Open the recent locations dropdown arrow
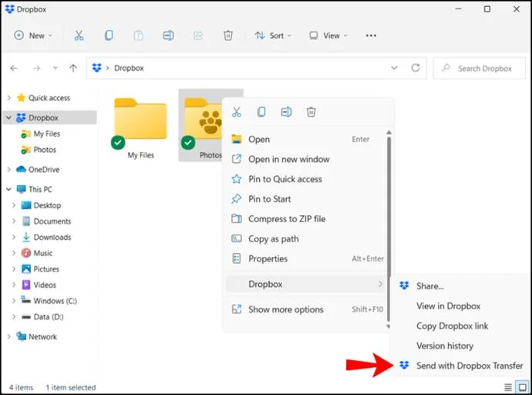 (55, 68)
